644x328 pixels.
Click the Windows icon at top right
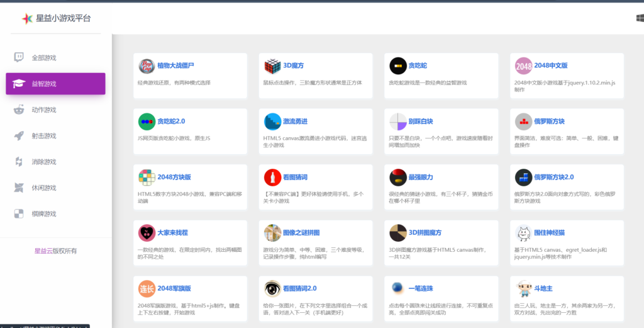640,18
